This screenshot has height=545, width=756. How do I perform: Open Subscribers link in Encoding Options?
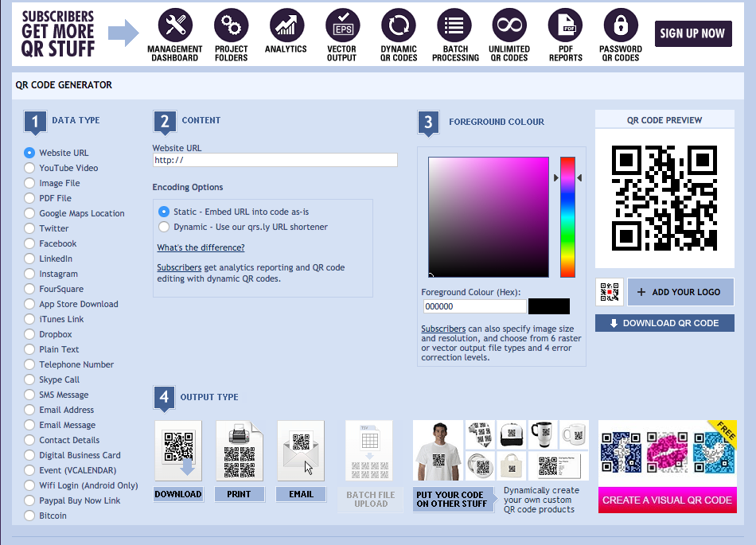point(179,267)
